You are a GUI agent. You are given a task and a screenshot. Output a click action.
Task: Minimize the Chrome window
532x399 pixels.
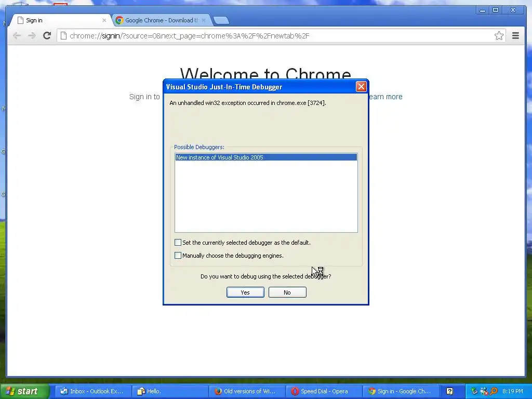point(483,10)
